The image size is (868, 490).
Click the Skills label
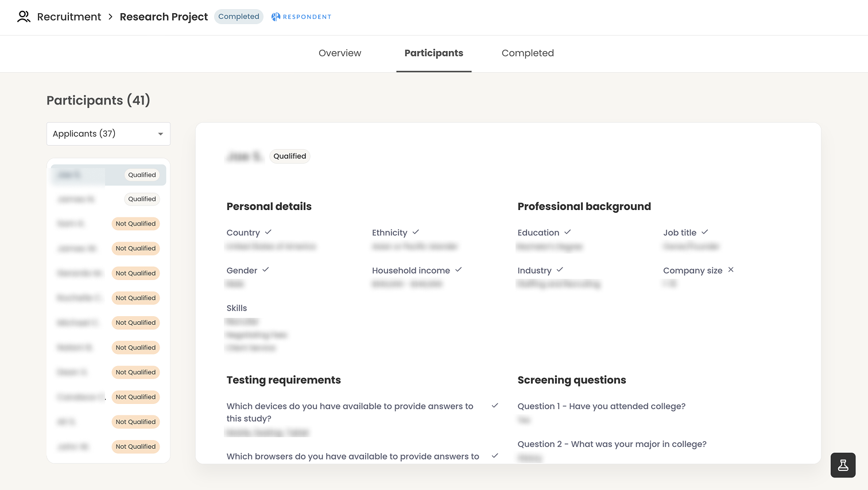pyautogui.click(x=237, y=308)
